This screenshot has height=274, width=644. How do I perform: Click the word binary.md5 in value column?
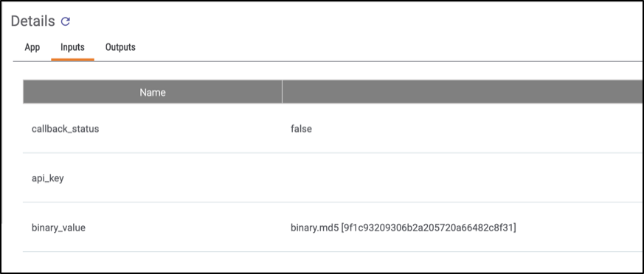[314, 228]
